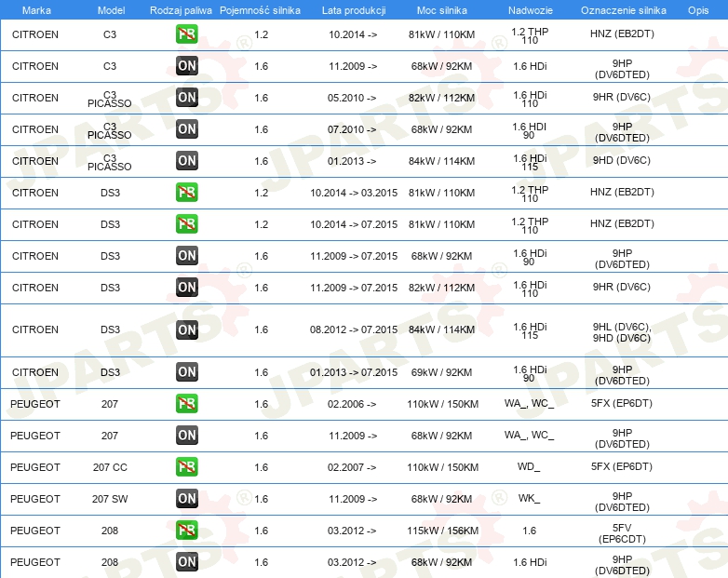728x578 pixels.
Task: Select the engine code '9HL (DV6C), 9HD (DV6C)'
Action: click(x=622, y=332)
